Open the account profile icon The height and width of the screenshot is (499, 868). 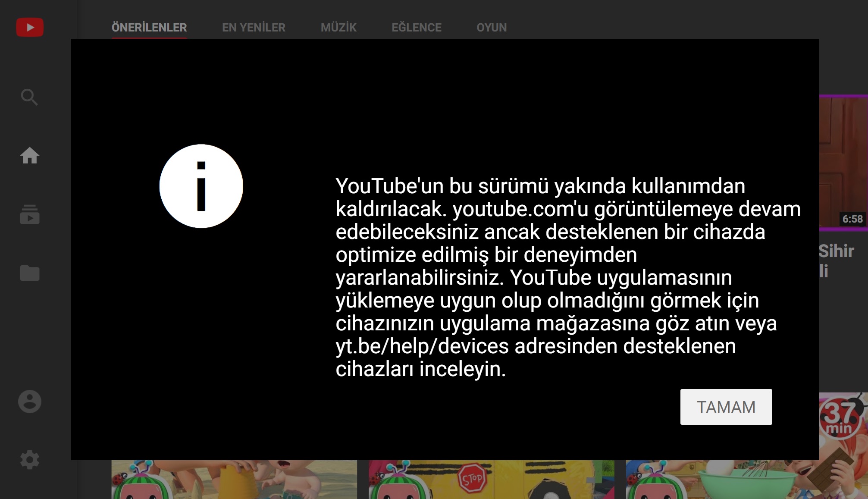30,402
